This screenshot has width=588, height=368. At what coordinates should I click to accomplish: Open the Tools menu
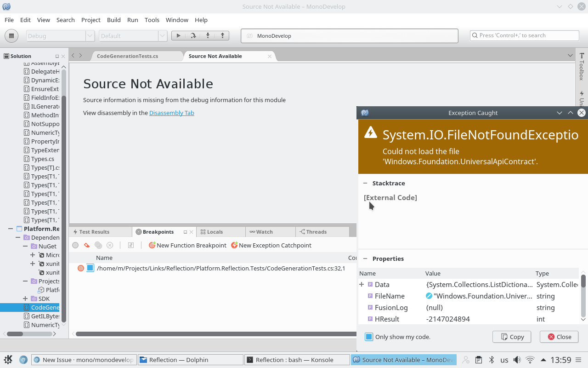[x=152, y=20]
